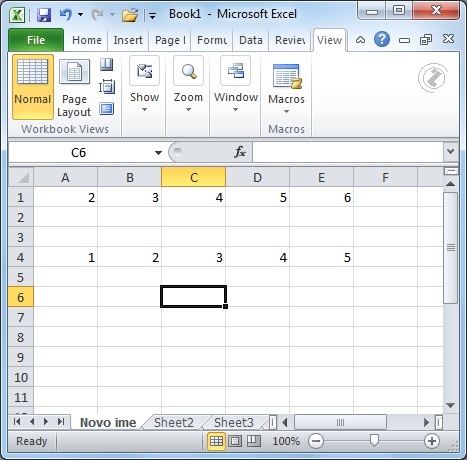
Task: Open the File backstage button
Action: tap(36, 40)
